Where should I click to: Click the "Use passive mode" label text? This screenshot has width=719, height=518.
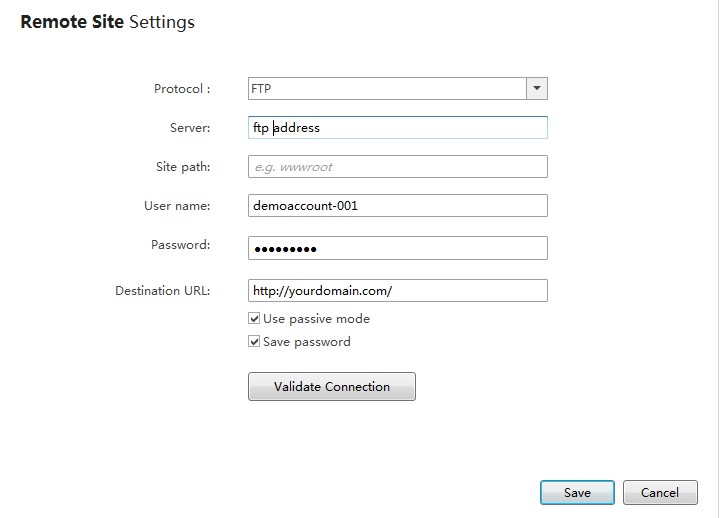(x=316, y=319)
